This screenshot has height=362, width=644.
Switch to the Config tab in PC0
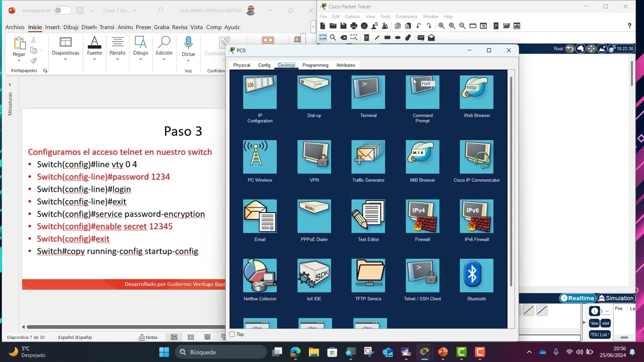click(x=264, y=65)
